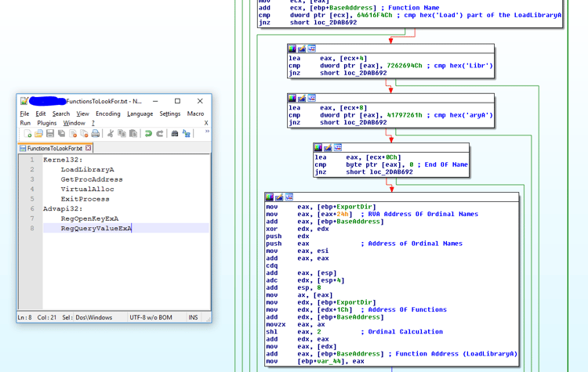
Task: Open the Settings menu
Action: click(170, 114)
